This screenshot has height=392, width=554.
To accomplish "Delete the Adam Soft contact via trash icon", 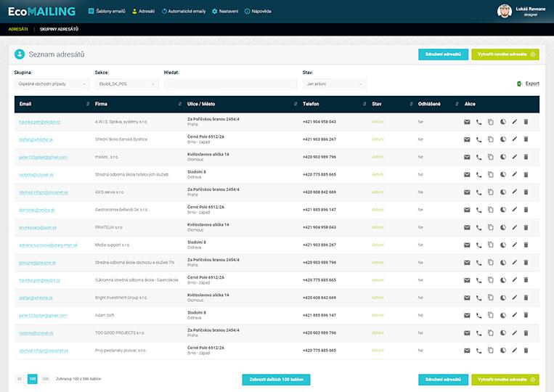I will click(526, 316).
